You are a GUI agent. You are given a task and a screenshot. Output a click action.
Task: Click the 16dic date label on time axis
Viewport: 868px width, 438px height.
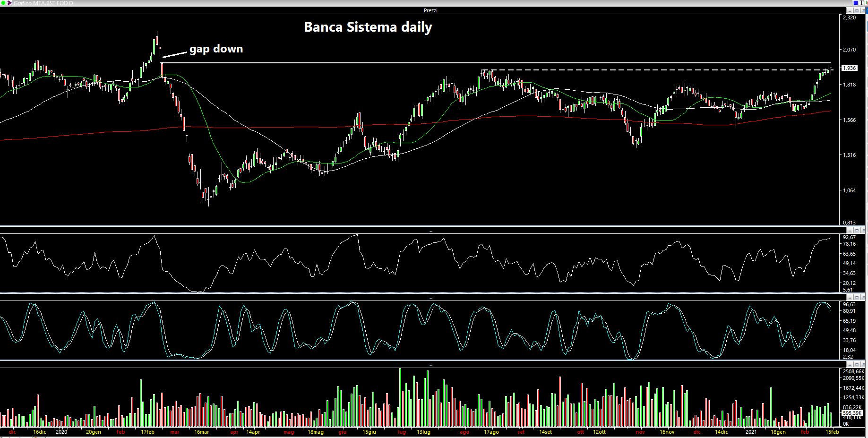pyautogui.click(x=40, y=432)
